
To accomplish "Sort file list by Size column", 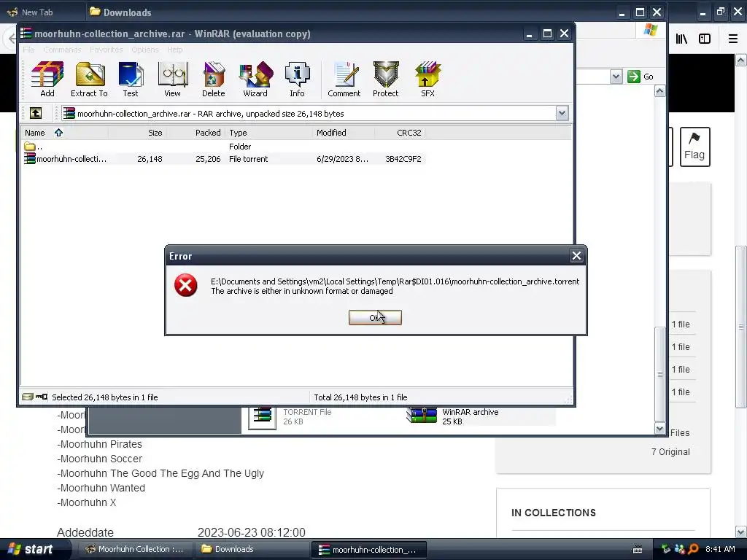I will pos(137,133).
